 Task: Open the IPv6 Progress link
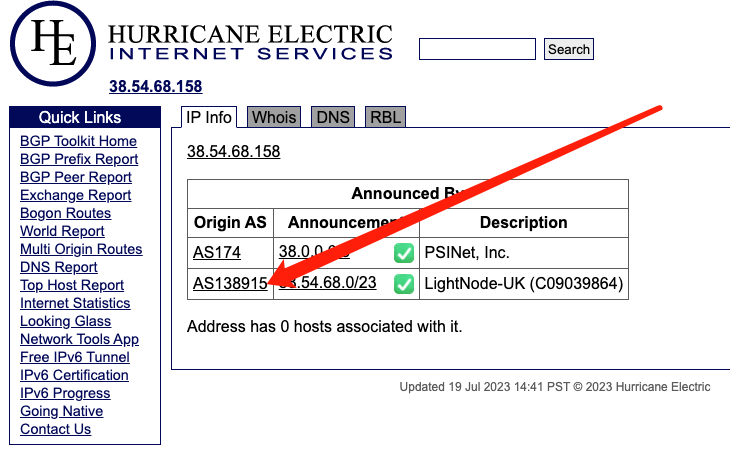click(x=65, y=393)
